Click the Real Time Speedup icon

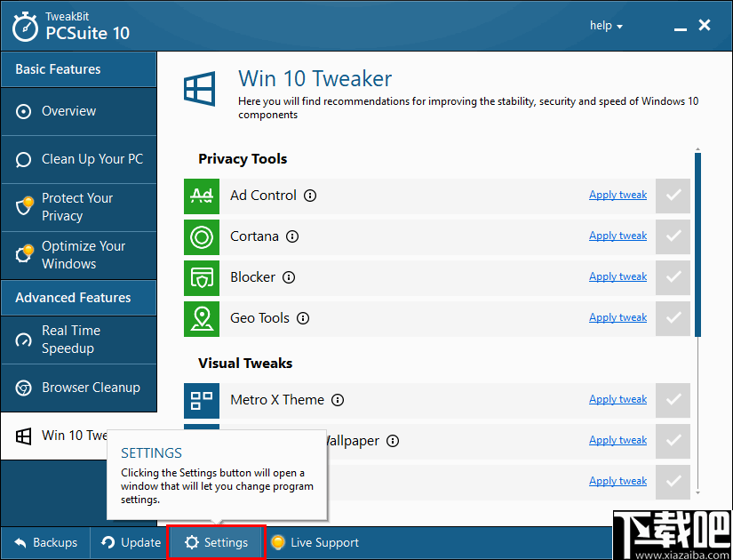pos(24,340)
